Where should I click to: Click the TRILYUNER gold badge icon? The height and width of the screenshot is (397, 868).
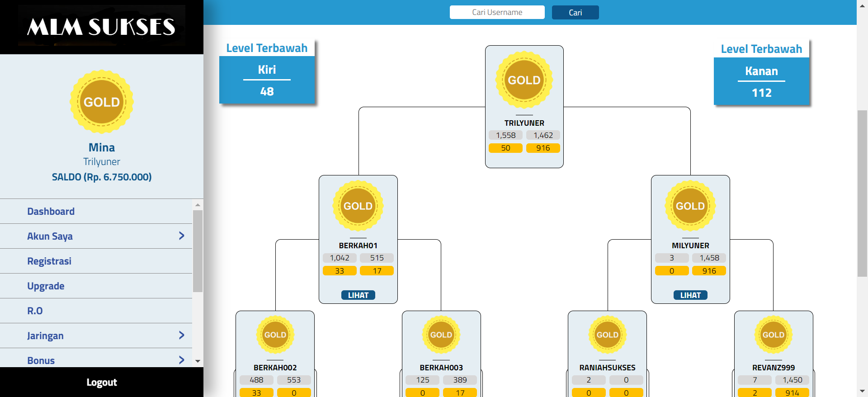(x=524, y=80)
